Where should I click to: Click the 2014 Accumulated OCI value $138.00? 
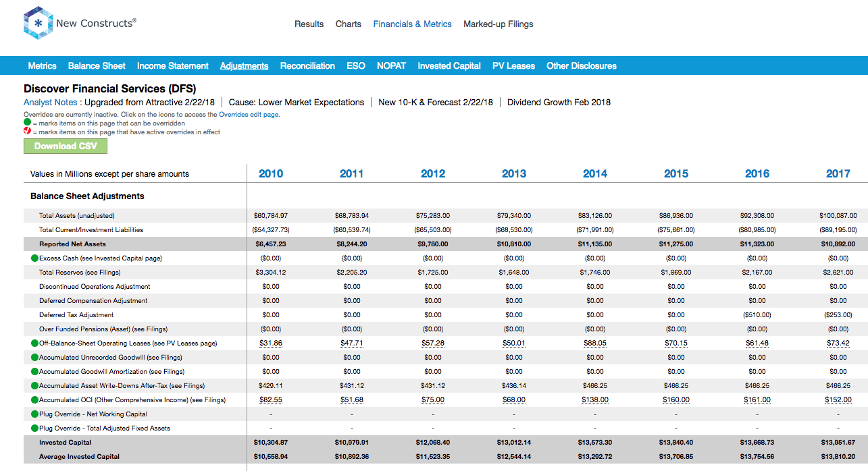coord(595,400)
